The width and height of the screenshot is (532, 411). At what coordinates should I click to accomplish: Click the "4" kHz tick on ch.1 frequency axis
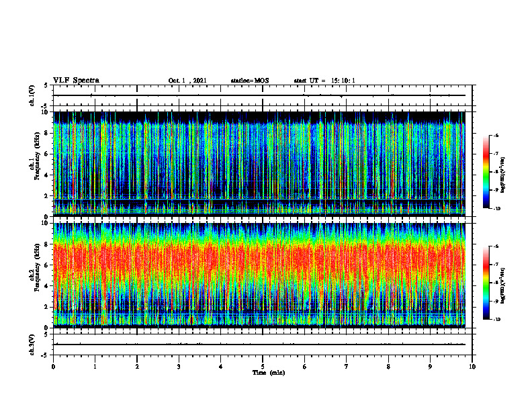[x=47, y=175]
